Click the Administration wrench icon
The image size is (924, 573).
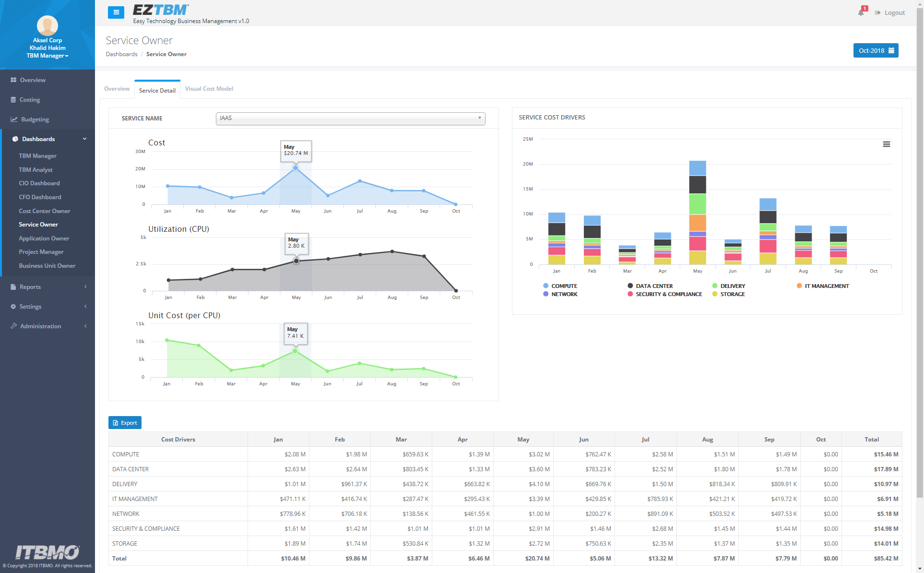point(14,326)
